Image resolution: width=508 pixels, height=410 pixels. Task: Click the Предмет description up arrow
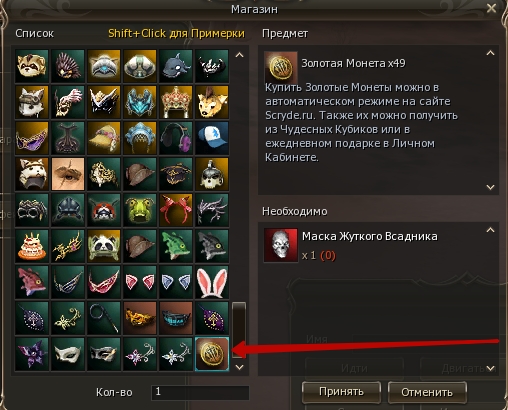tap(490, 53)
